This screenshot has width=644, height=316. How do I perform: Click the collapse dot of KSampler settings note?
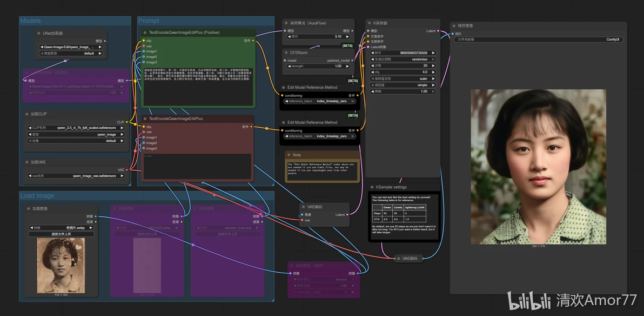click(372, 187)
